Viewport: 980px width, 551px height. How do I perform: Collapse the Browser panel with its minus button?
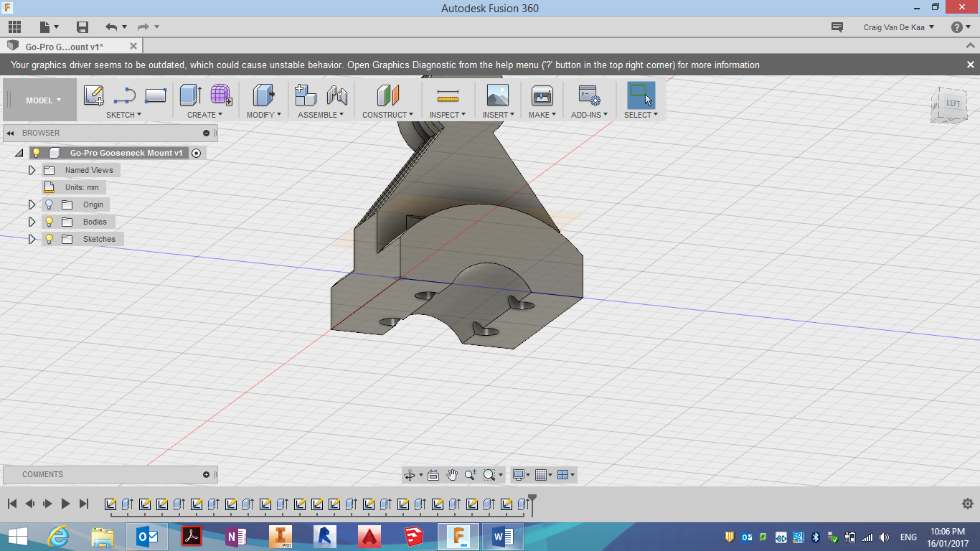click(x=206, y=133)
